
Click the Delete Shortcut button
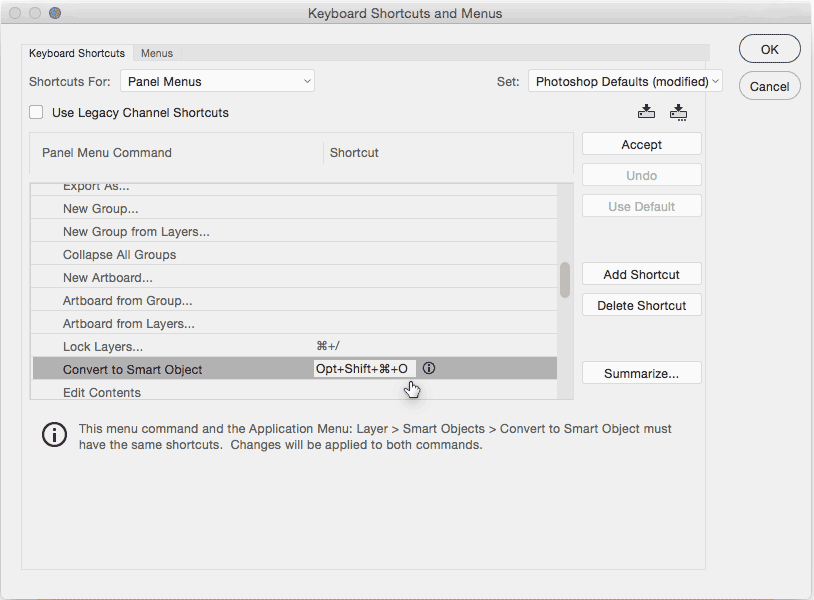[x=642, y=305]
